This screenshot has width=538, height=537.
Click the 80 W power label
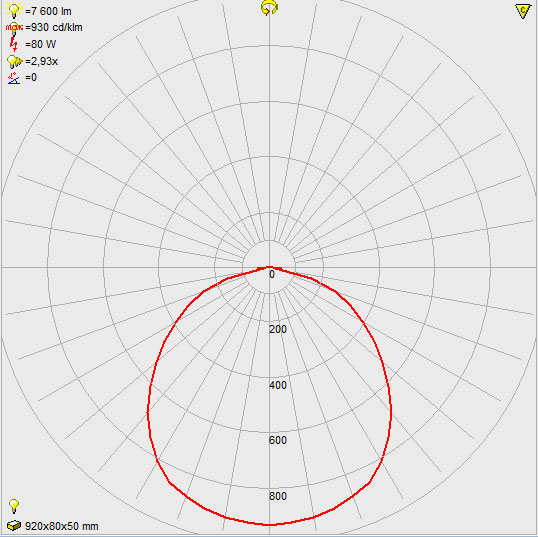(40, 44)
